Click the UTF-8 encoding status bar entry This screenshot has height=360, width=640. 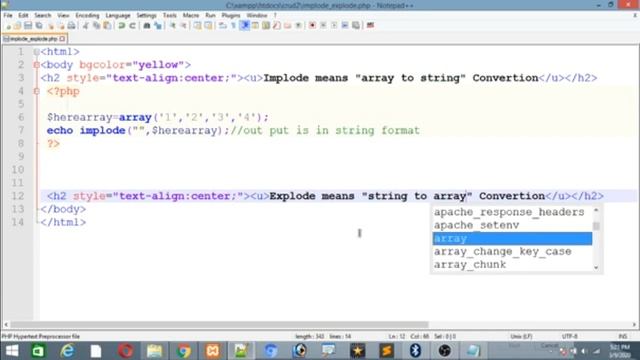click(570, 336)
